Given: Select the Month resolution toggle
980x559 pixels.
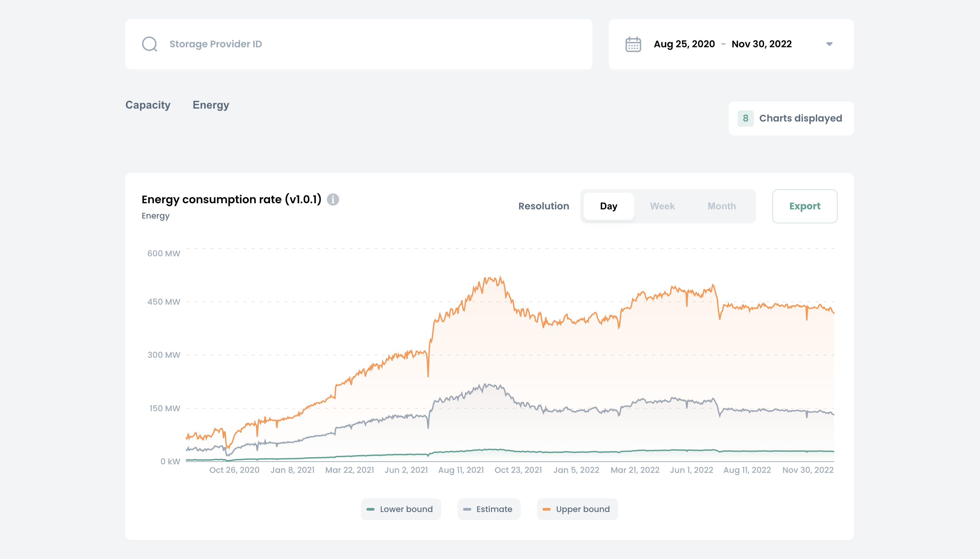Looking at the screenshot, I should click(721, 206).
